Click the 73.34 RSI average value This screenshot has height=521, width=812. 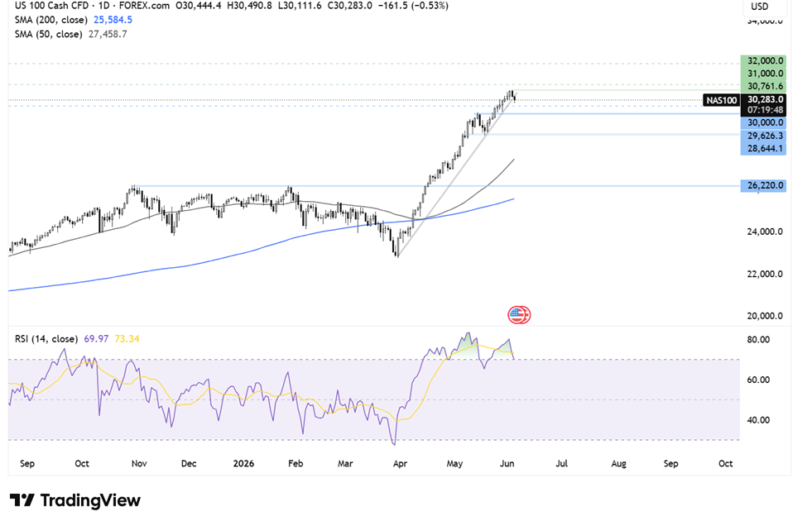[127, 339]
